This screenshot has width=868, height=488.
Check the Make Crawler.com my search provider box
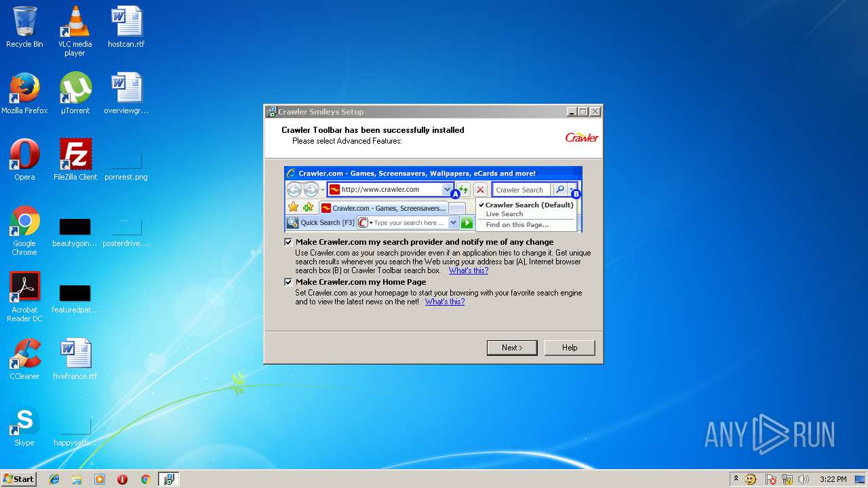point(288,242)
